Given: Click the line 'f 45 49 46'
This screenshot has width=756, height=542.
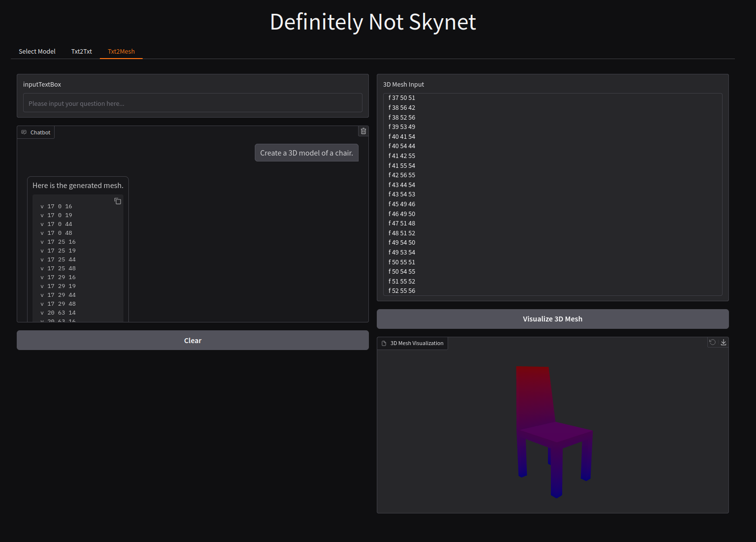Looking at the screenshot, I should coord(402,204).
